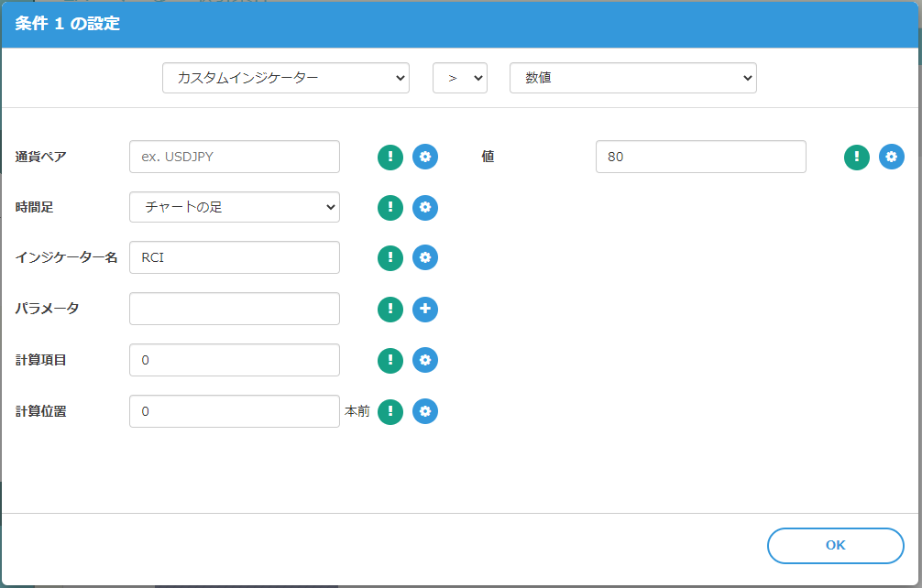The width and height of the screenshot is (922, 588).
Task: Click the gear icon beside インジケーター名
Action: pos(425,258)
